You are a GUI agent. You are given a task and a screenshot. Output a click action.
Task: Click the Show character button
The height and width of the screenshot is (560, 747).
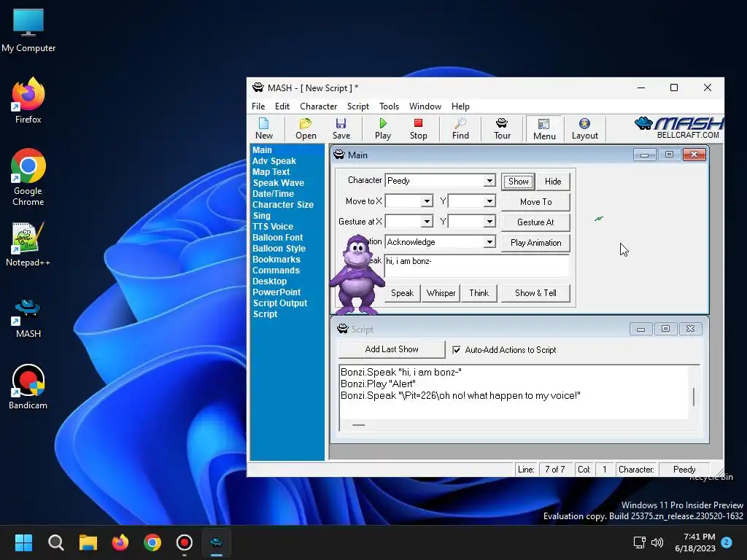pyautogui.click(x=518, y=182)
